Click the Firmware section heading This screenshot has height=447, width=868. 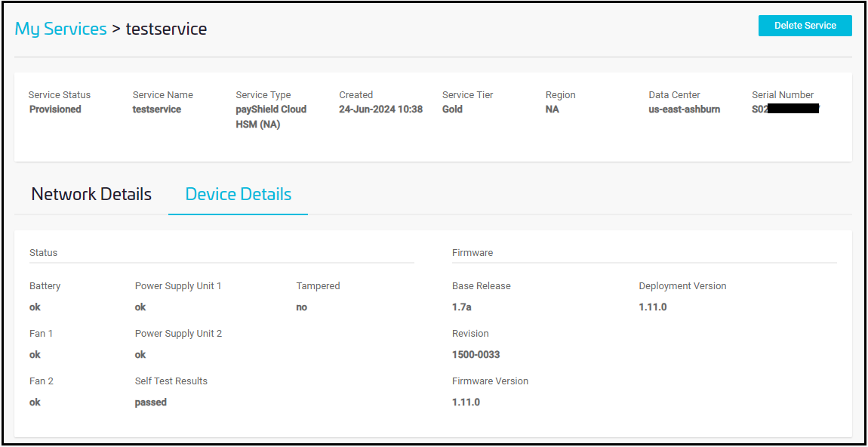pos(472,253)
